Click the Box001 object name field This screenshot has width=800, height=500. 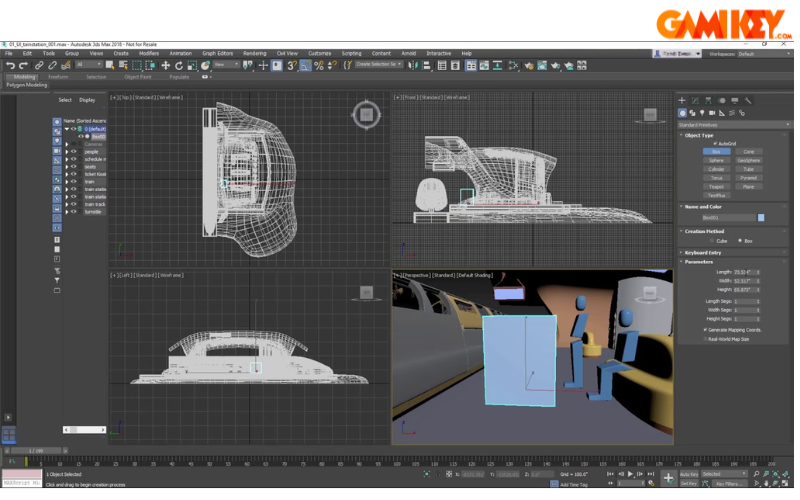coord(728,218)
